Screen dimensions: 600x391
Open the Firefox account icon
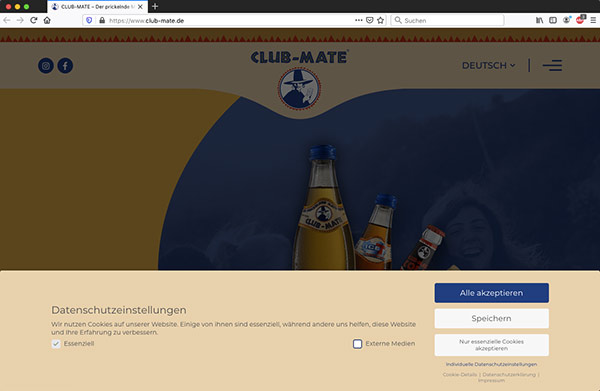[566, 20]
